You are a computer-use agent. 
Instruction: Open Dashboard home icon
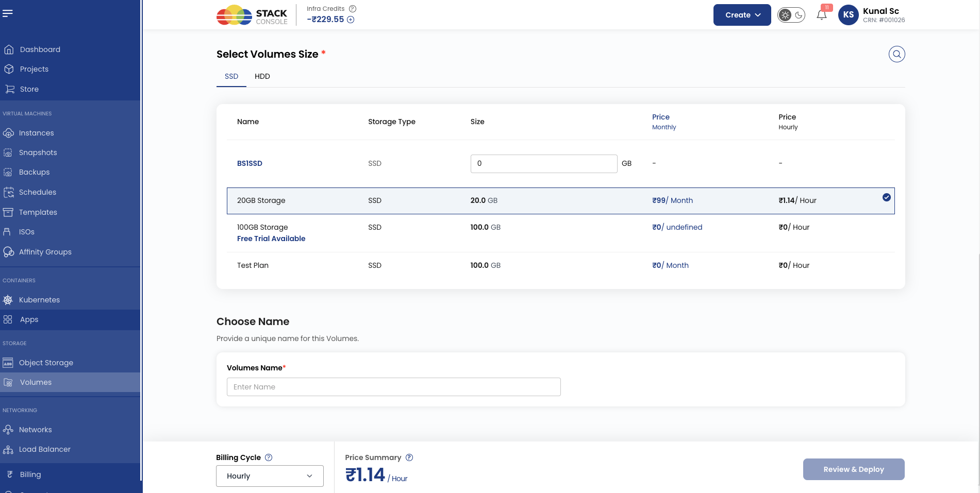[9, 49]
